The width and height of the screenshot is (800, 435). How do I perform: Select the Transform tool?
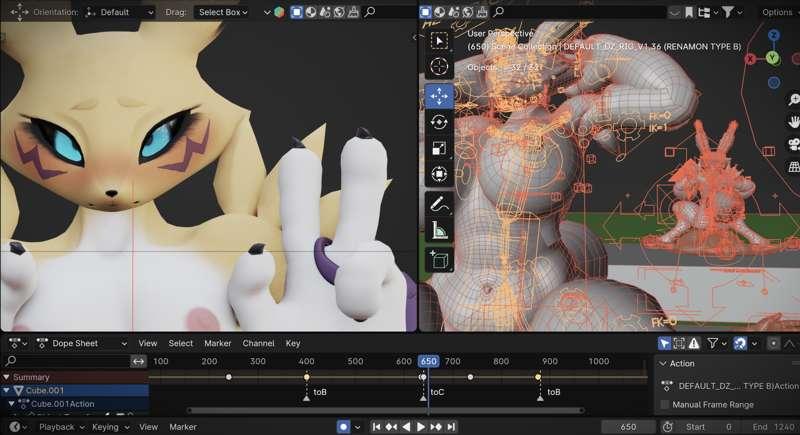pos(439,174)
